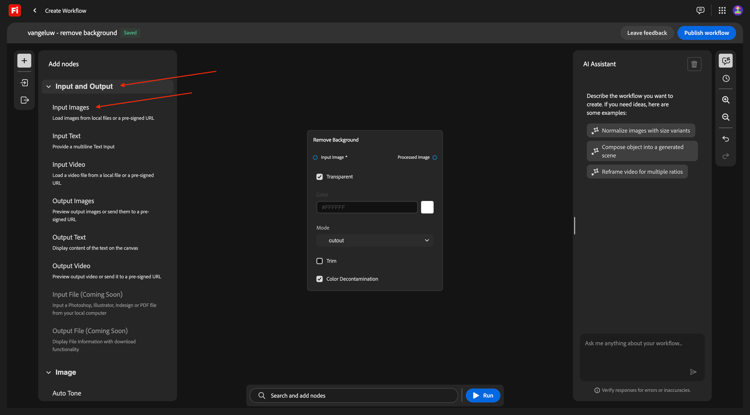The height and width of the screenshot is (415, 750).
Task: Open the history clock icon
Action: point(726,79)
